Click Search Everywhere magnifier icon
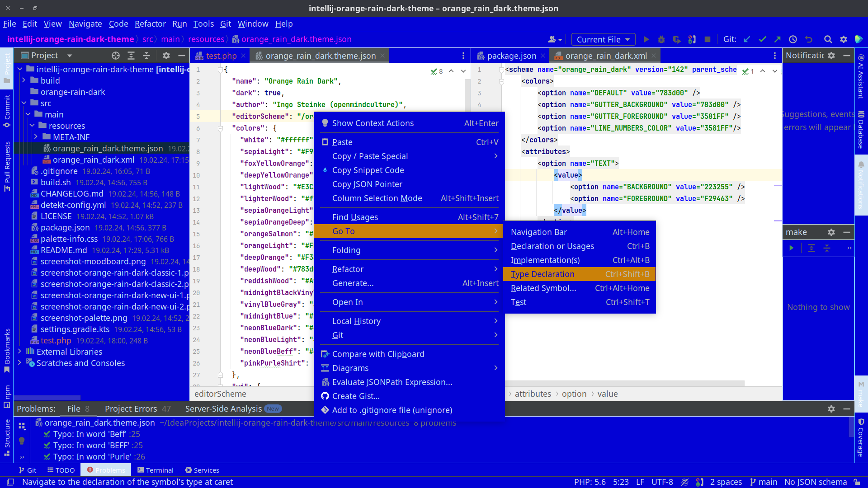The height and width of the screenshot is (488, 868). point(828,39)
